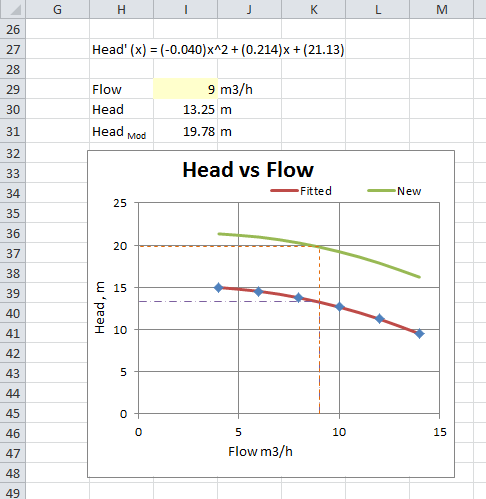Click the 'Head' label cell in row 30
This screenshot has height=499, width=486.
pyautogui.click(x=121, y=109)
